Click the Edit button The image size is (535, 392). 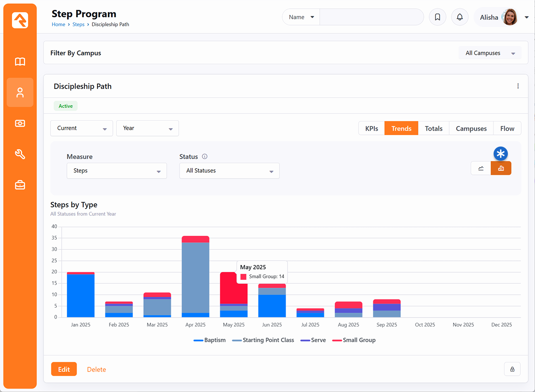(64, 369)
